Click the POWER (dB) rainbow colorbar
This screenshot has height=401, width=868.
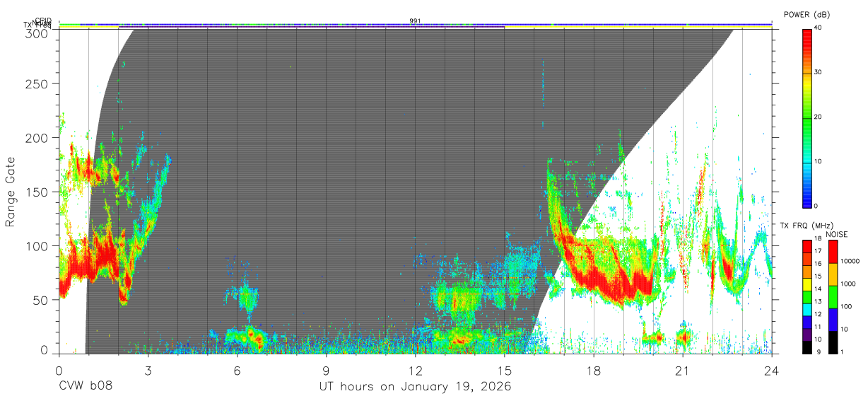coord(808,117)
